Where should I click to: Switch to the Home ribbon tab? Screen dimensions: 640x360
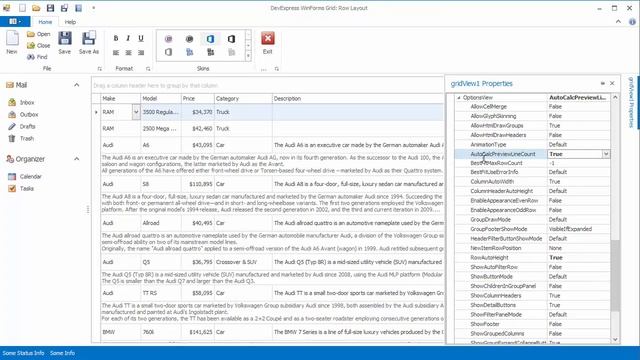point(45,22)
